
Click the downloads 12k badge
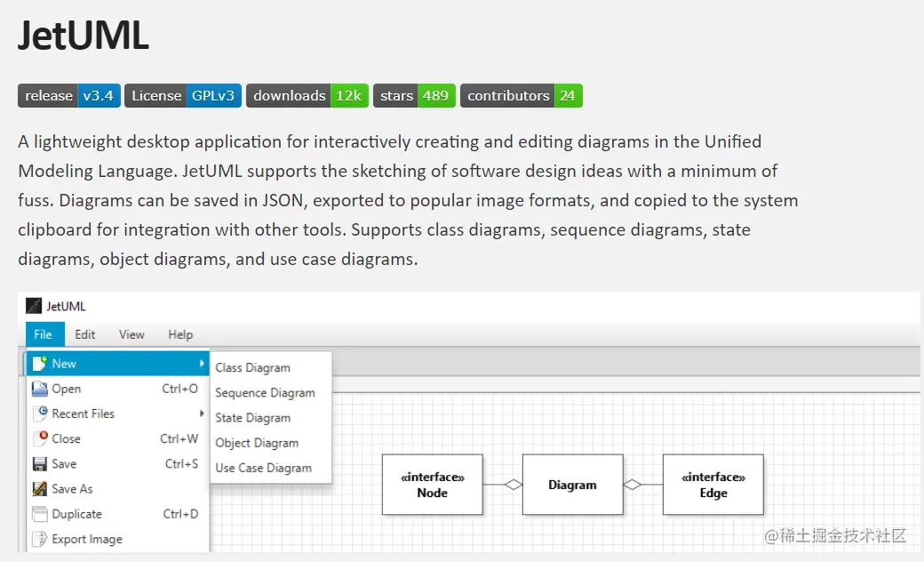[307, 95]
